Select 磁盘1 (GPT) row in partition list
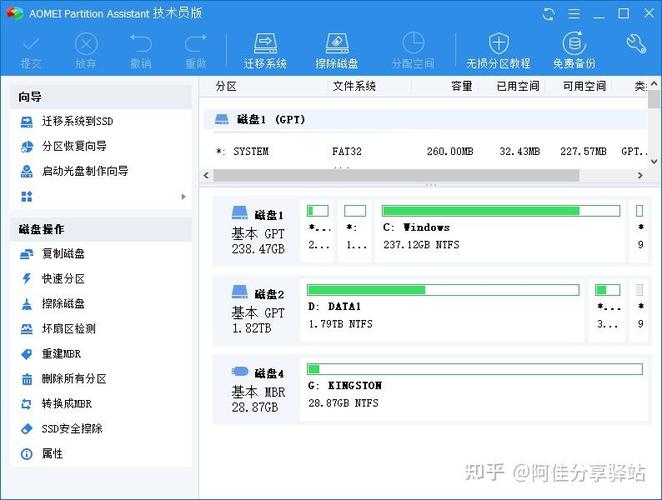This screenshot has width=662, height=500. point(425,120)
